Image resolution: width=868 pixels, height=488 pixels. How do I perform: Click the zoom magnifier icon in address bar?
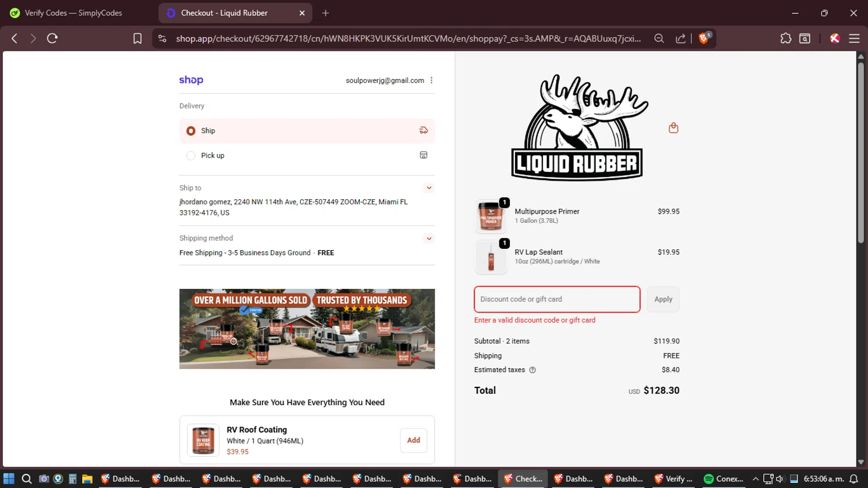pyautogui.click(x=659, y=38)
